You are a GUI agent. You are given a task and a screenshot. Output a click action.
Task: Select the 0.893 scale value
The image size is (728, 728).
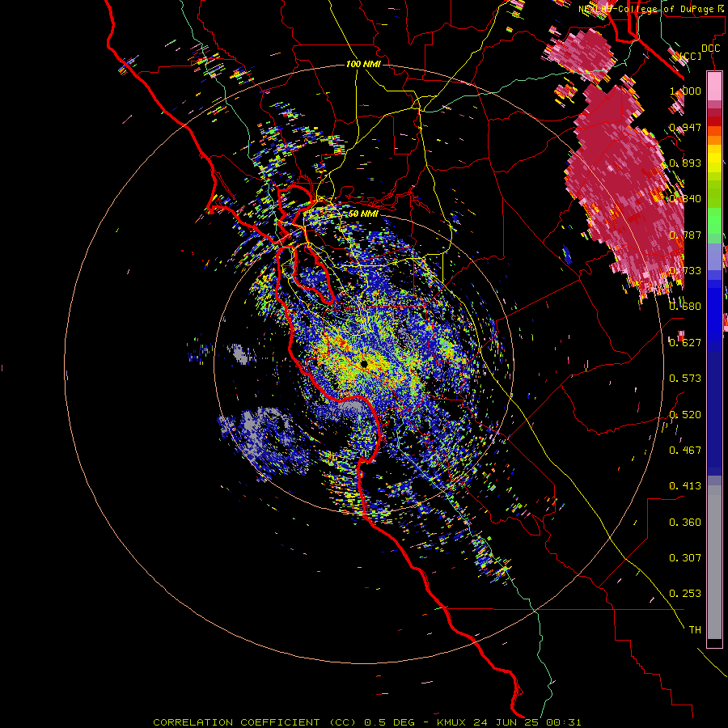coord(685,163)
